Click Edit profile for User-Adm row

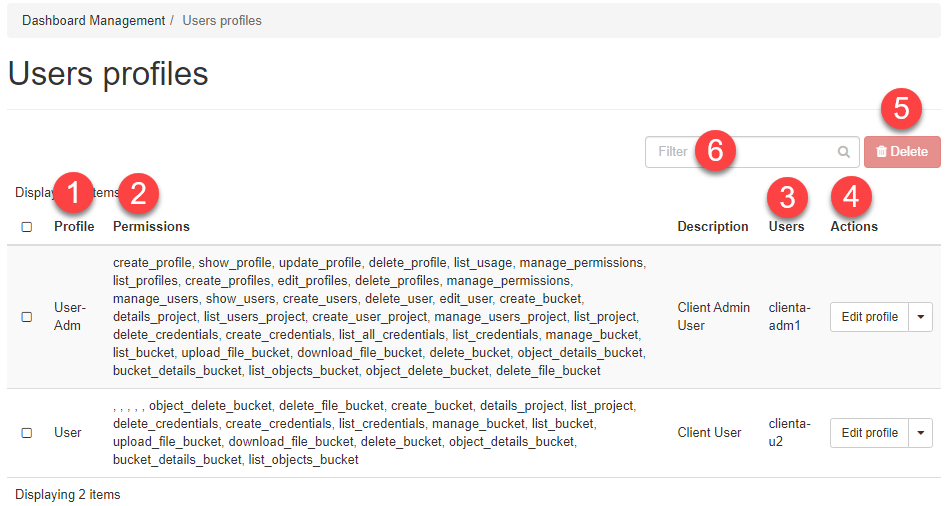[x=869, y=317]
